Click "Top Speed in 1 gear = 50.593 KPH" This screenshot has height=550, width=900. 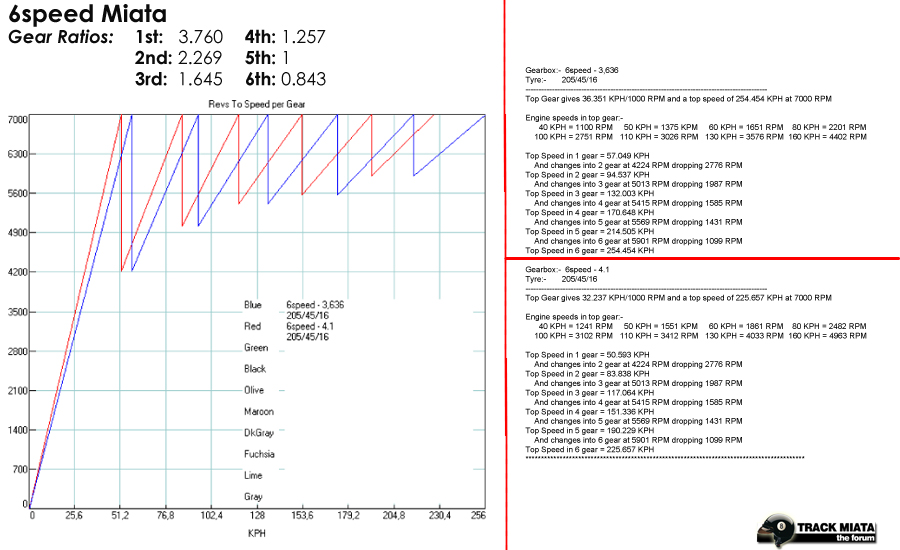pyautogui.click(x=587, y=355)
